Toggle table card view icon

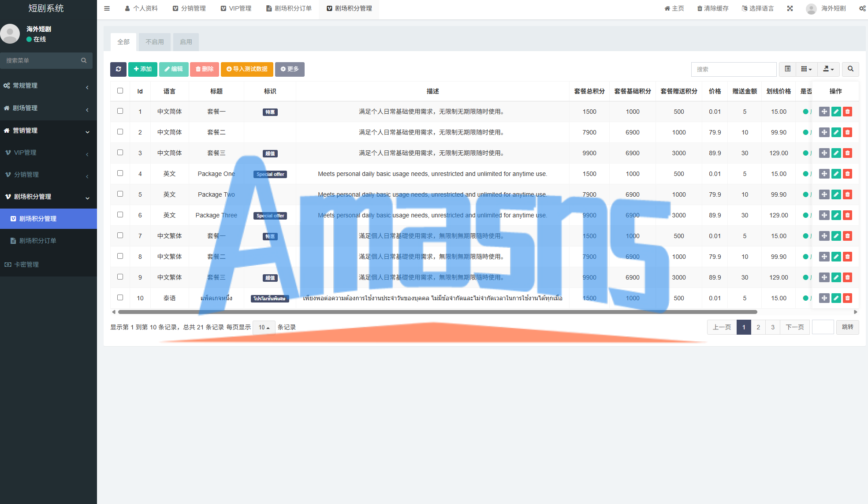[787, 69]
